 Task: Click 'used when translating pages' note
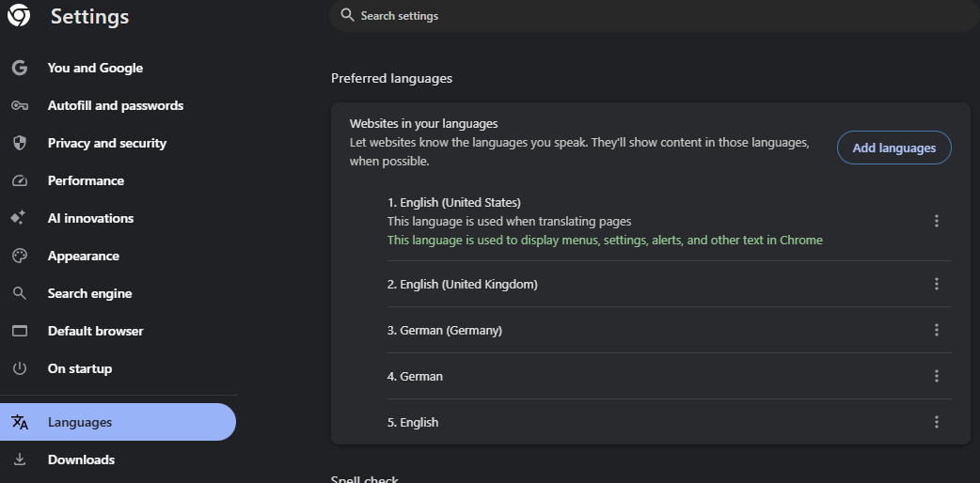click(510, 221)
